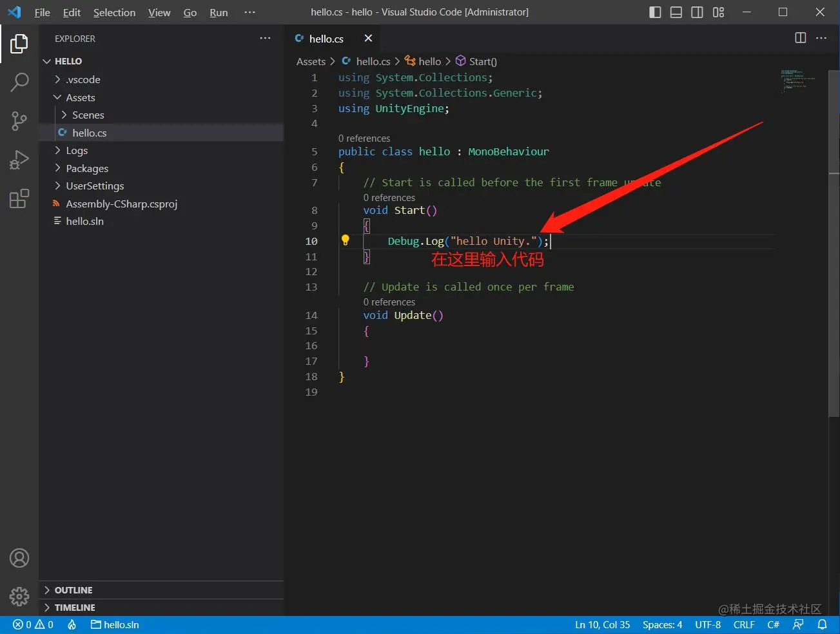Select the hello.cs editor tab
Image resolution: width=840 pixels, height=634 pixels.
point(326,39)
